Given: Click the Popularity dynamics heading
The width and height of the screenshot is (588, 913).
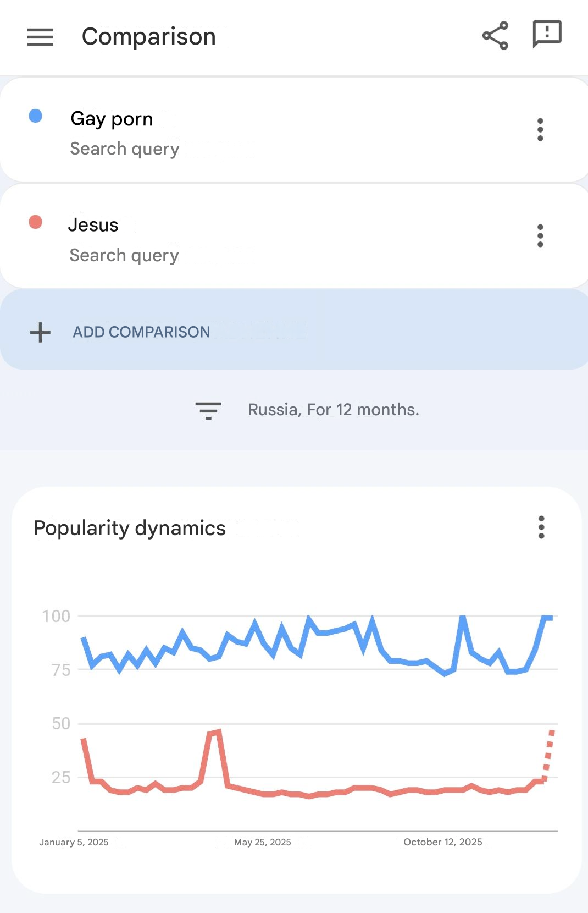Looking at the screenshot, I should click(129, 528).
